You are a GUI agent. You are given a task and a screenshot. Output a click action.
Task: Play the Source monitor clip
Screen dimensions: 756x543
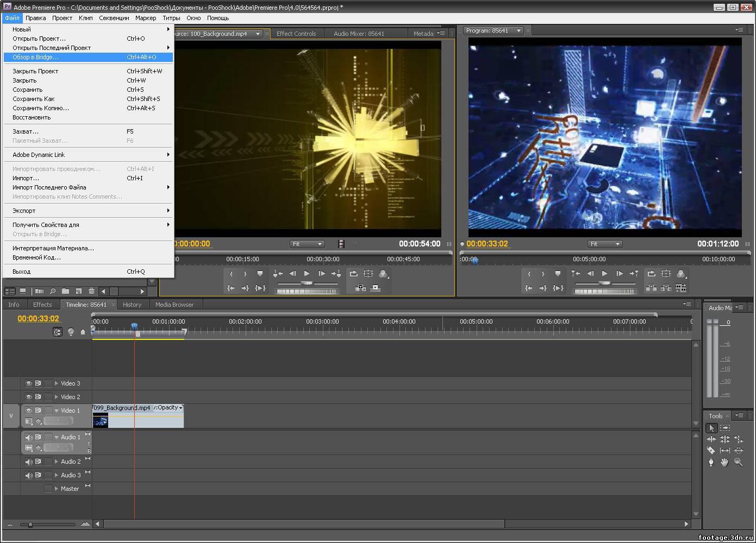307,274
